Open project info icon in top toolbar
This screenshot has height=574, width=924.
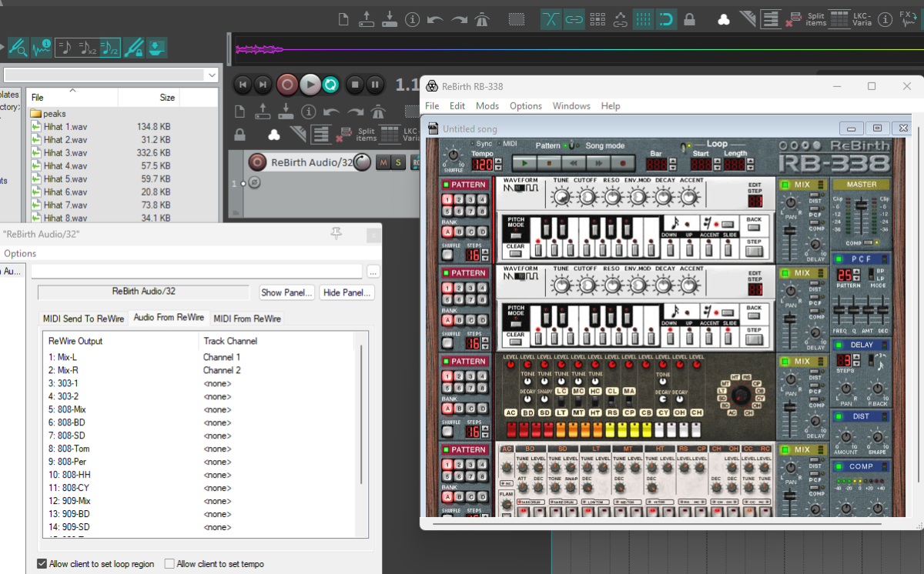pos(412,19)
